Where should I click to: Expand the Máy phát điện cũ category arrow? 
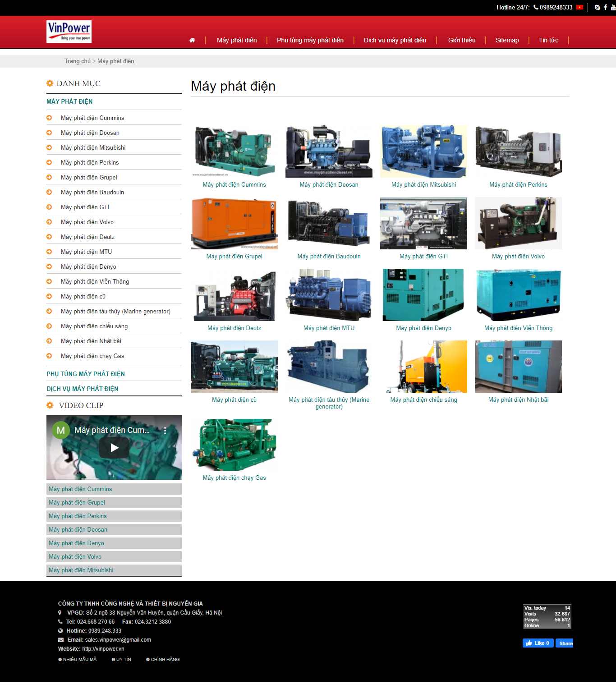click(x=50, y=296)
